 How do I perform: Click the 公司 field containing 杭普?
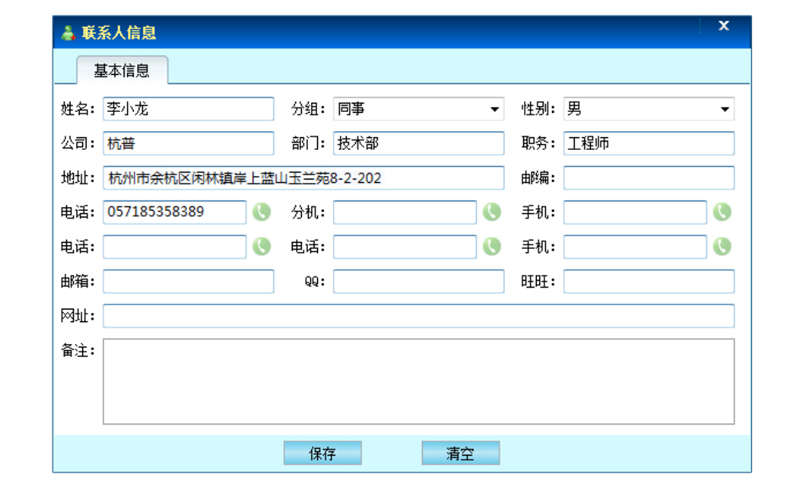point(188,143)
